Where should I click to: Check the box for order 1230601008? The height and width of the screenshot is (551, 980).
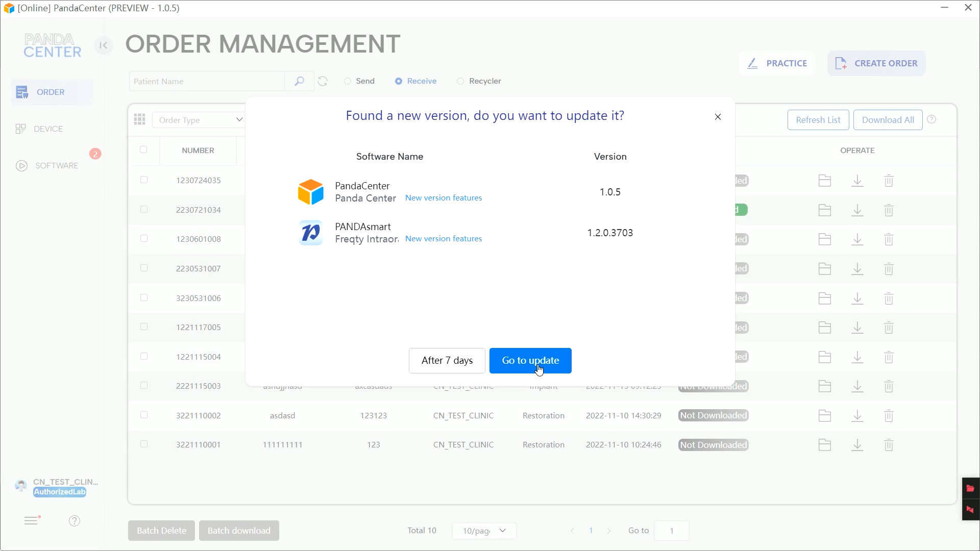[144, 238]
